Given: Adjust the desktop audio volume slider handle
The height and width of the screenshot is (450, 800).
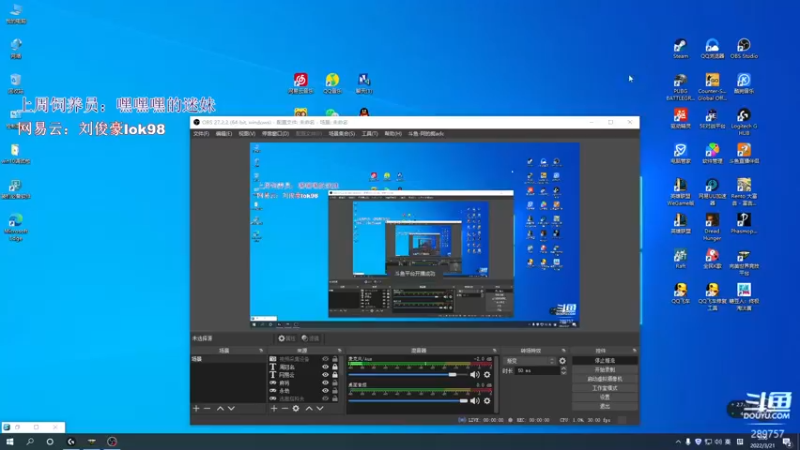Looking at the screenshot, I should 463,401.
